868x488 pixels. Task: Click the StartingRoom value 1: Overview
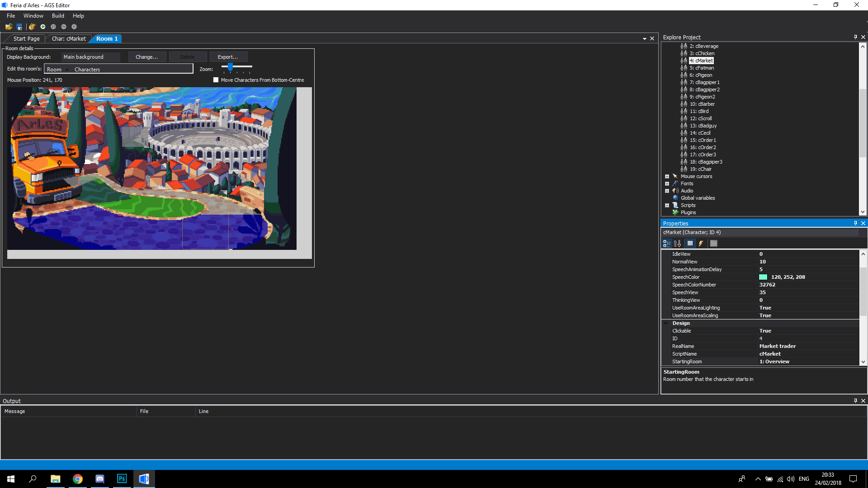pos(774,361)
